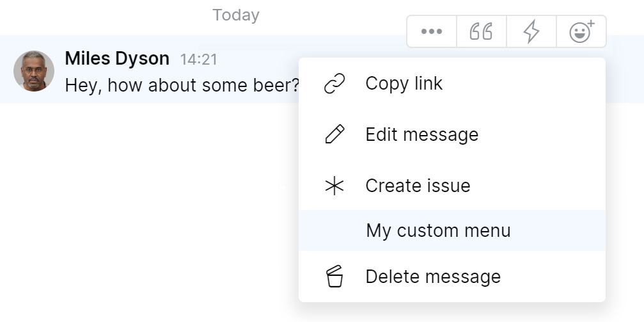Dismiss the menu by clicking empty chat space
644x322 pixels.
click(147, 211)
